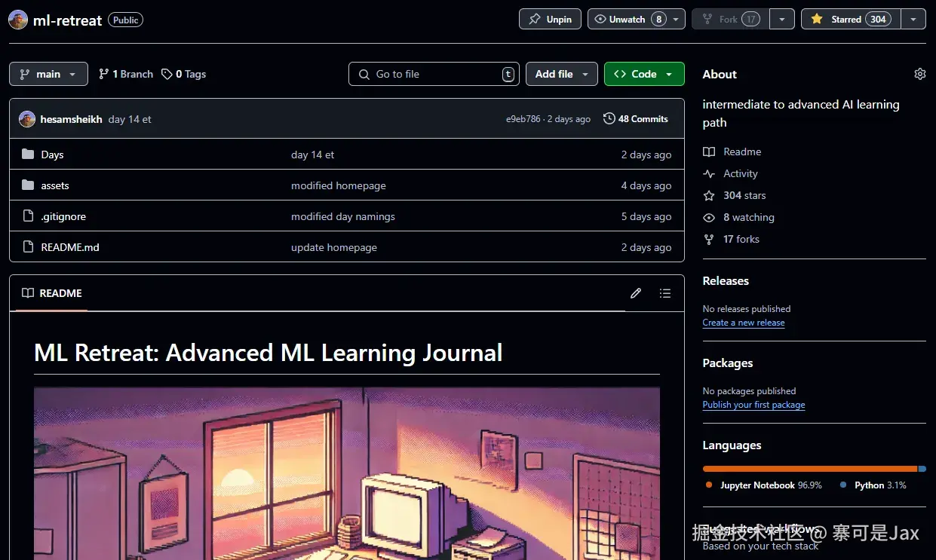
Task: Click the Days folder icon
Action: click(28, 155)
